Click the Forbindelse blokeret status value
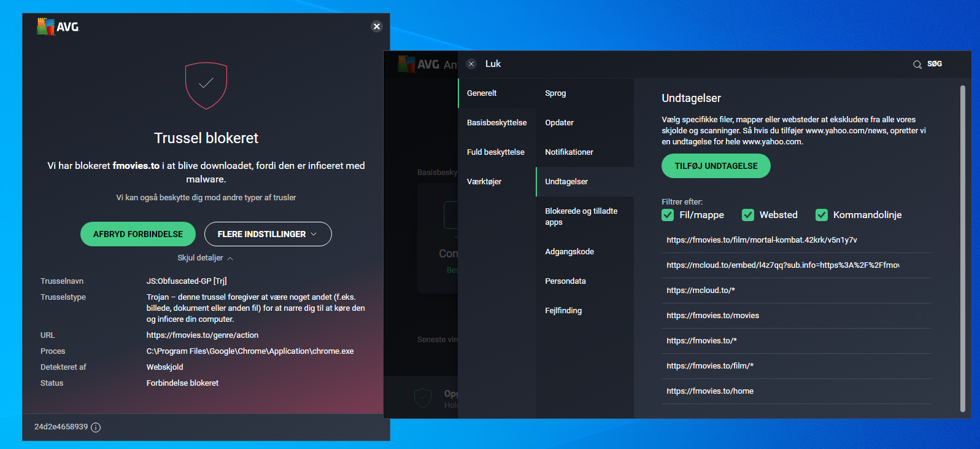 tap(183, 383)
